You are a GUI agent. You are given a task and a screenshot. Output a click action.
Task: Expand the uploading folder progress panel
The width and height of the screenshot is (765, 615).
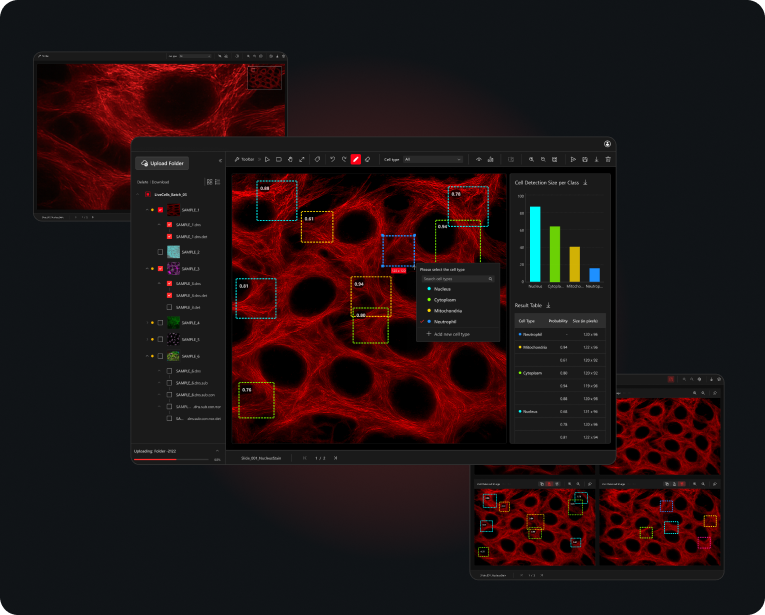point(217,451)
